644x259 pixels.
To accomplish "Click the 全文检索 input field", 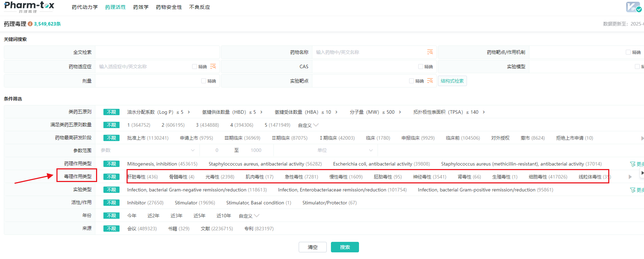I will click(x=157, y=52).
